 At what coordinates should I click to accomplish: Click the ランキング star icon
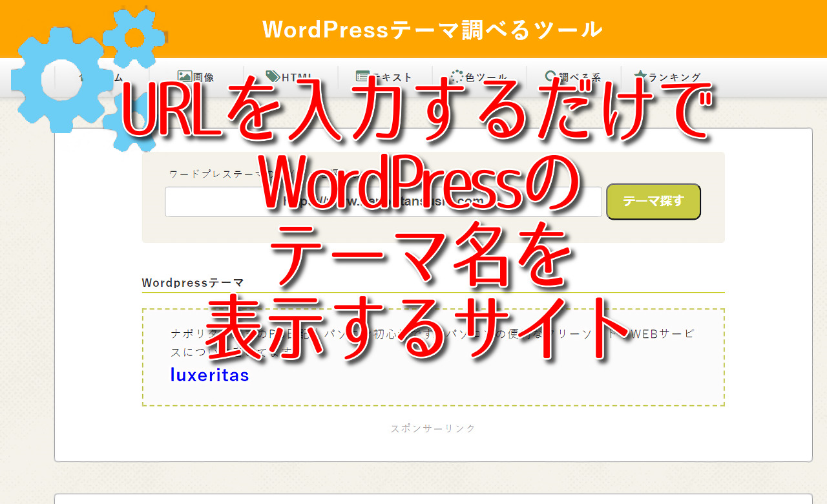coord(640,76)
